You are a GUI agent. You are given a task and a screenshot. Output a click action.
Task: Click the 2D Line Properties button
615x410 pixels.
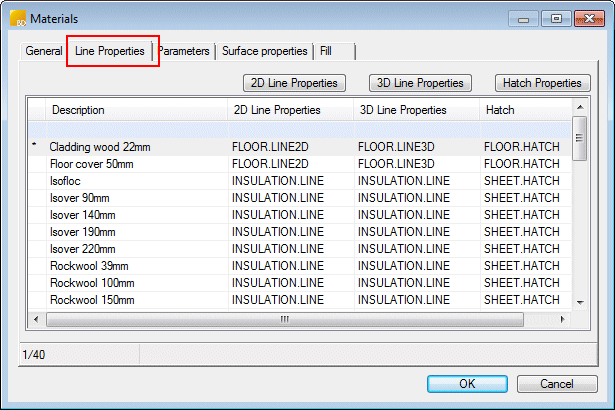(x=295, y=83)
